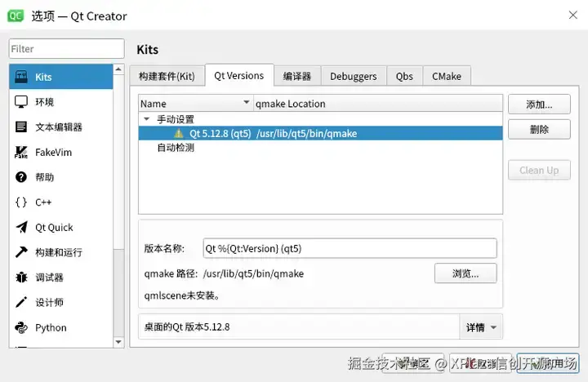Close the 选项 dialog window
Screen dimensions: 588x382
[x=573, y=15]
